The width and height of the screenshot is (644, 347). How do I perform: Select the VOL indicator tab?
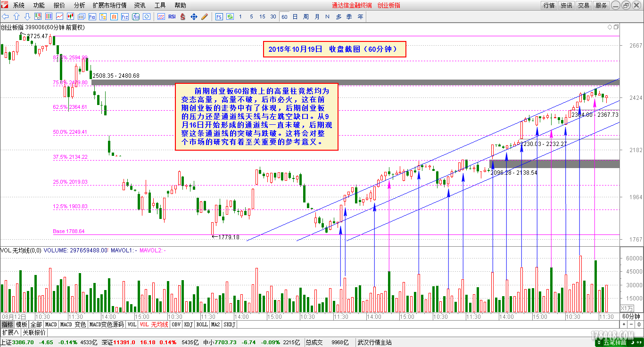coord(132,324)
